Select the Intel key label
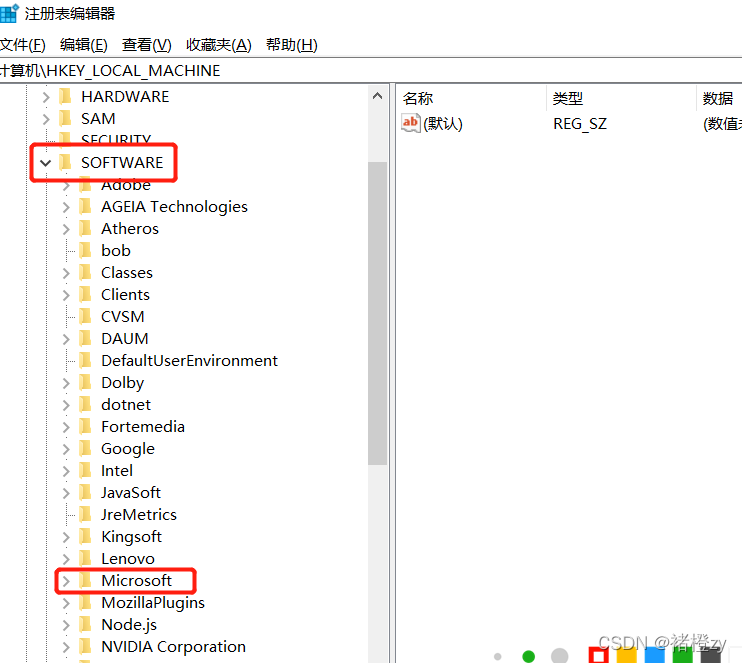Image resolution: width=742 pixels, height=663 pixels. pyautogui.click(x=117, y=471)
